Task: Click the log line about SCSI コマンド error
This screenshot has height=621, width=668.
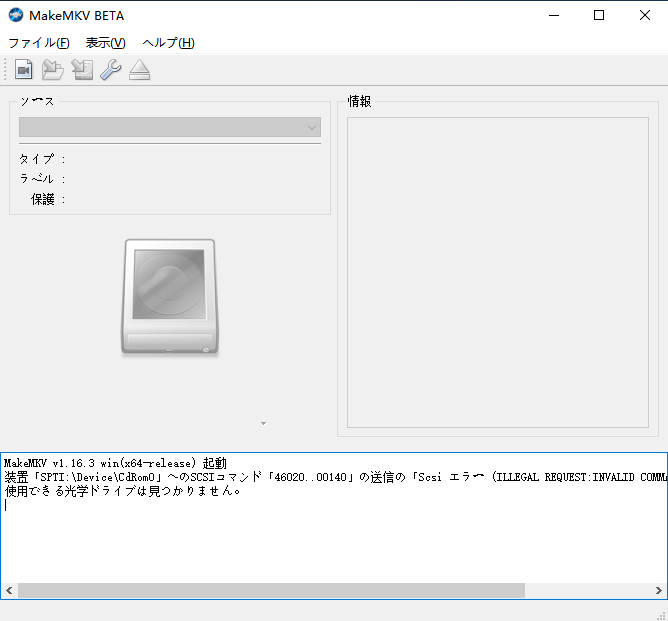Action: [335, 477]
